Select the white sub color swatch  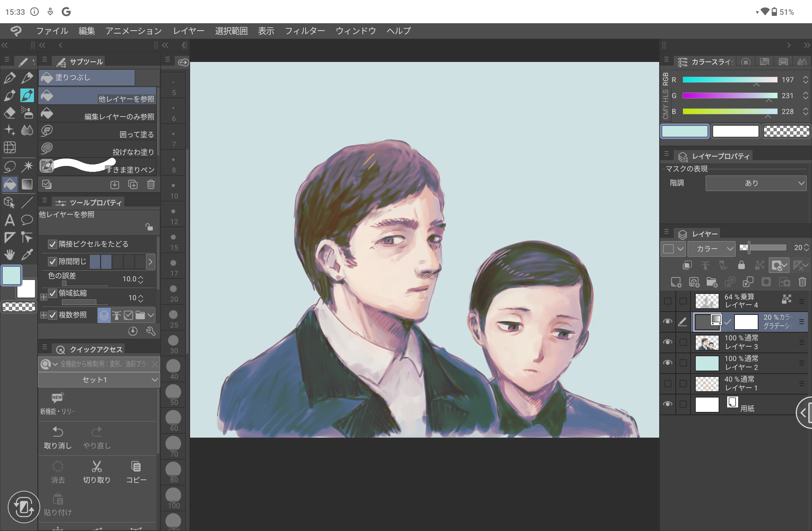735,131
